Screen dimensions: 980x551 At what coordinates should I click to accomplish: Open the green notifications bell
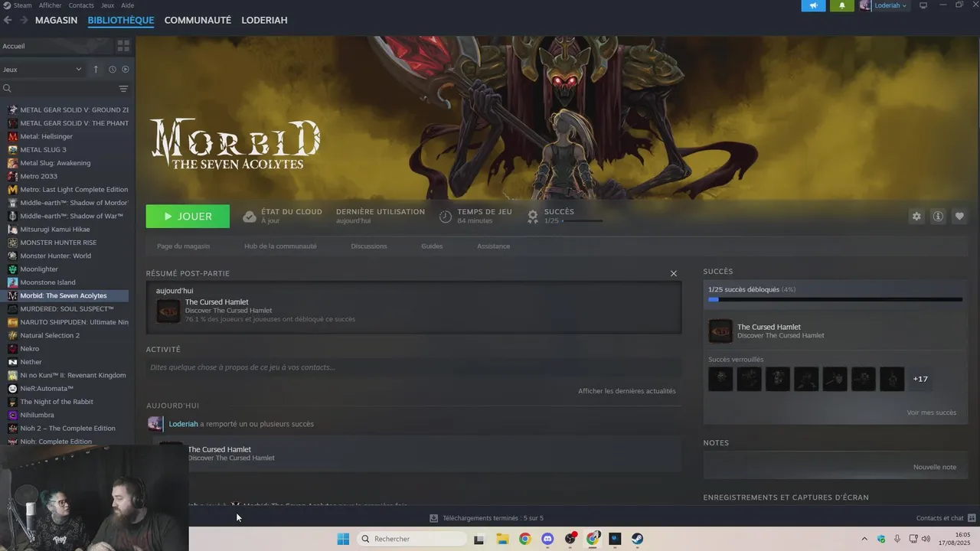point(842,5)
